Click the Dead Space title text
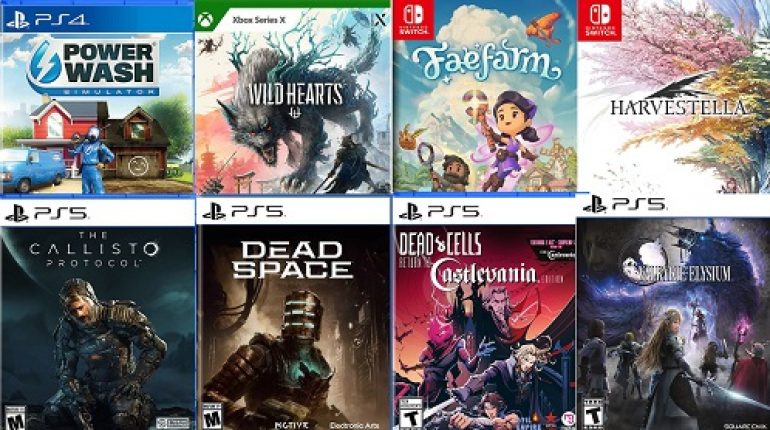The image size is (770, 430). [292, 260]
